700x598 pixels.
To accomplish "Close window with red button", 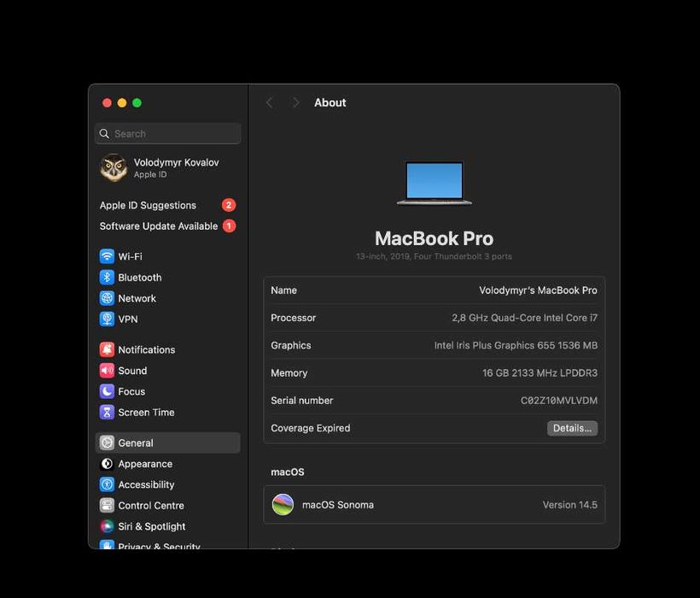I will [107, 103].
